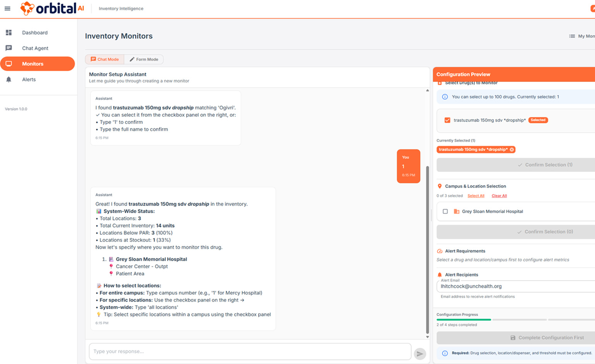Viewport: 595px width, 364px height.
Task: Check the Grey Sloan Memorial Hospital checkbox
Action: pyautogui.click(x=445, y=211)
